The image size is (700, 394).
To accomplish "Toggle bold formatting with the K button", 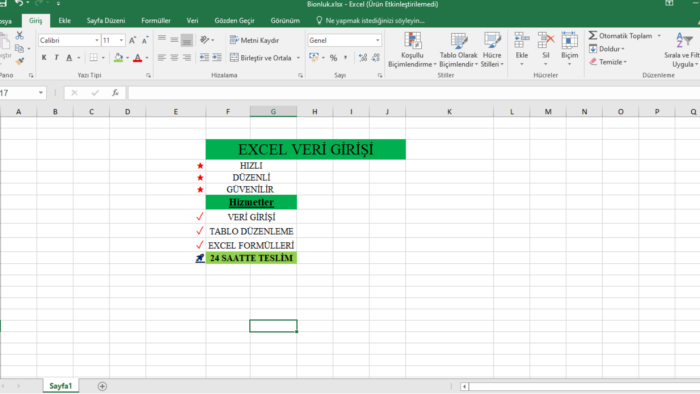I will coord(44,58).
